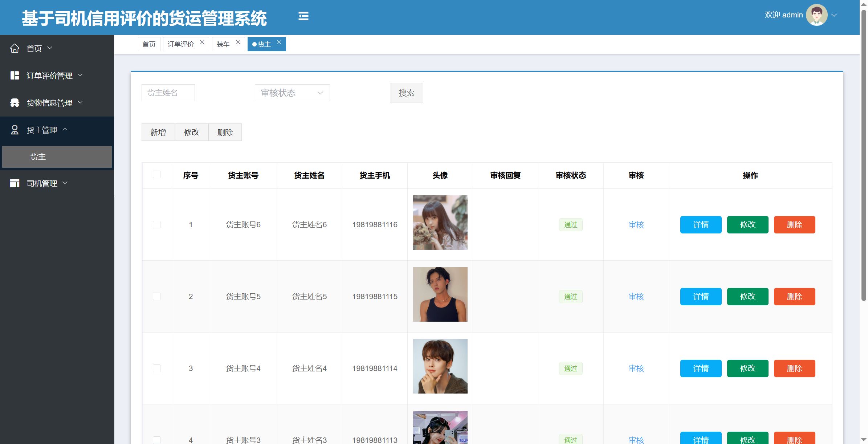Click 删除 for 货主账号5 row
The height and width of the screenshot is (444, 868).
pyautogui.click(x=794, y=297)
